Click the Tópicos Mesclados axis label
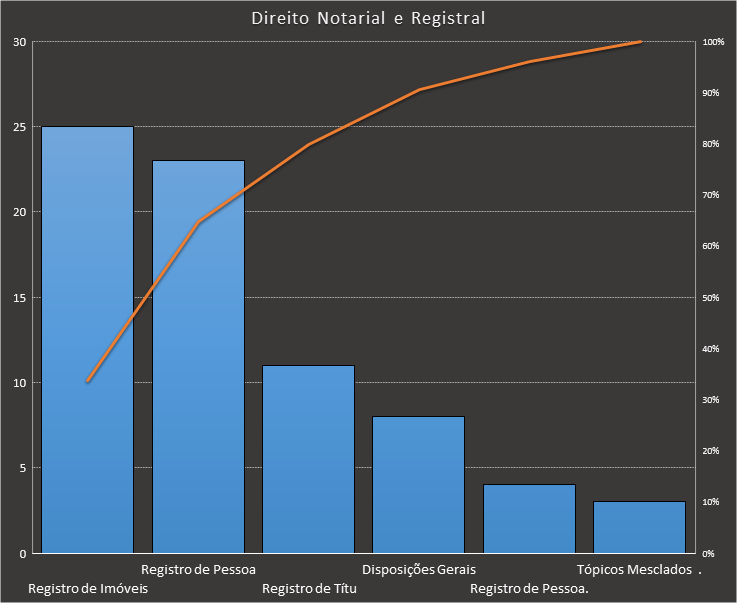The width and height of the screenshot is (737, 603). coord(634,569)
